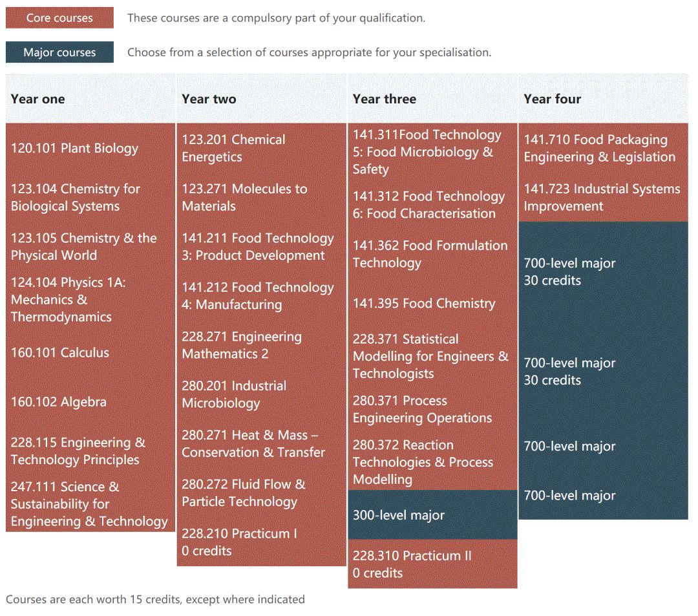Click 280.272 Fluid Flow & Particle Technology

[244, 493]
